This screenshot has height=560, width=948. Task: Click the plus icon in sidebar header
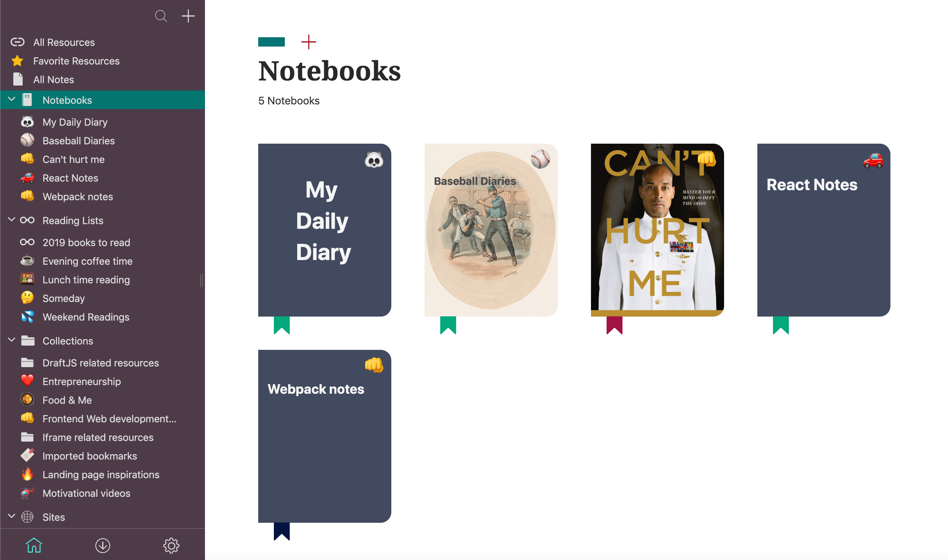(x=188, y=16)
